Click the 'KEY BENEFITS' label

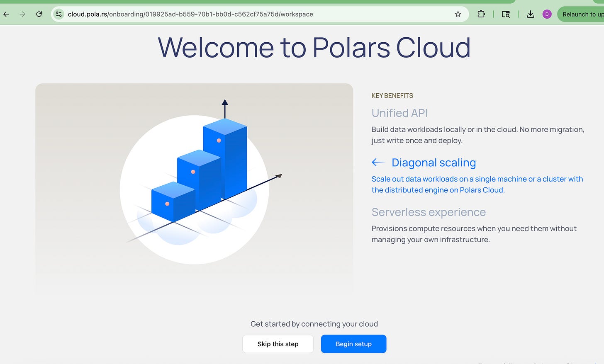point(392,96)
